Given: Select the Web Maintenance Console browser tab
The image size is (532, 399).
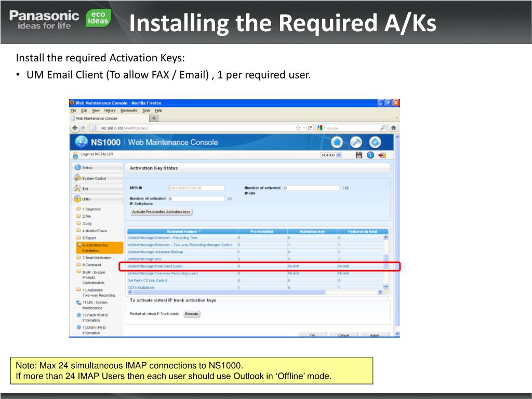Looking at the screenshot, I should click(109, 118).
